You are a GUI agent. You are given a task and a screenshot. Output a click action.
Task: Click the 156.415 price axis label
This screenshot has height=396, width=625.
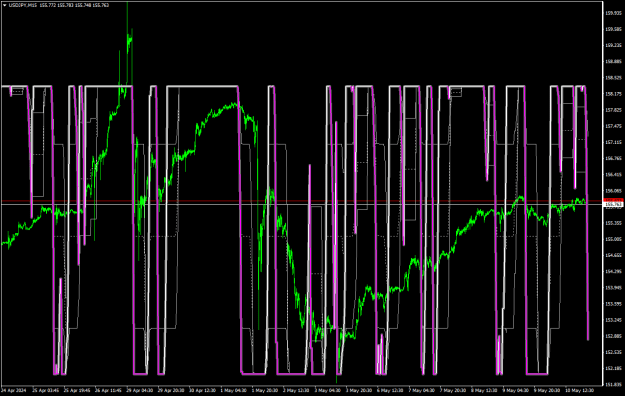coord(613,174)
